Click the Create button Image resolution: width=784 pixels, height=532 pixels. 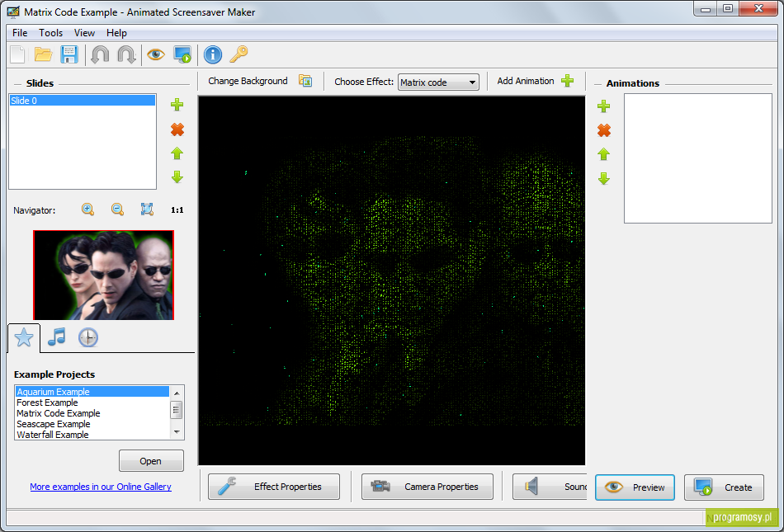pyautogui.click(x=724, y=487)
